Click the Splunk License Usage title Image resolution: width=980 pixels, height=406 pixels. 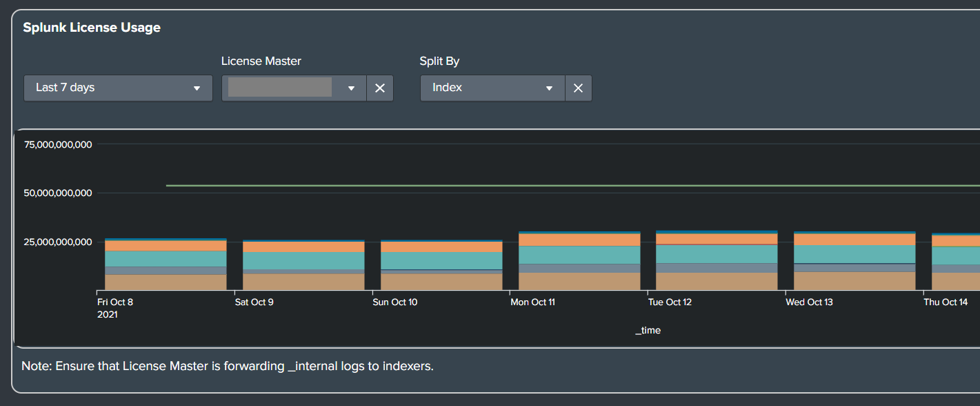coord(92,28)
